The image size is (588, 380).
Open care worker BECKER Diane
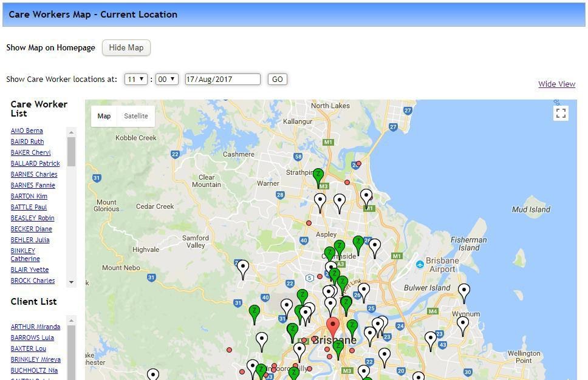pos(32,229)
